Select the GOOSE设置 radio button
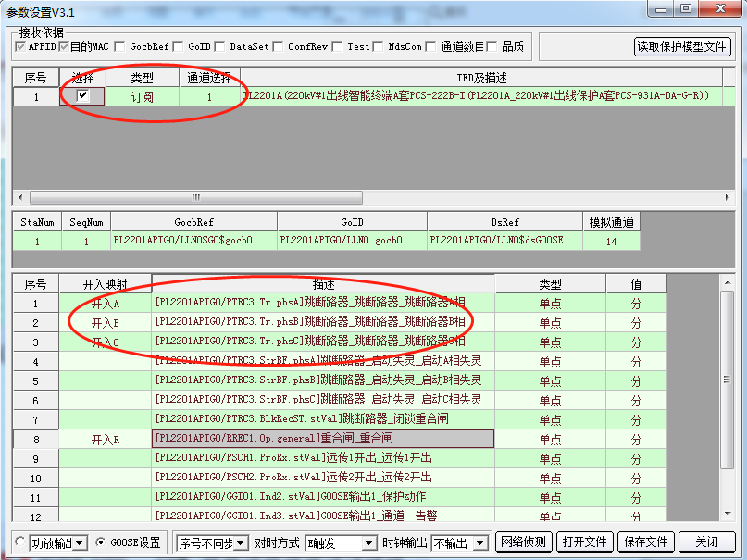Screen dimensions: 747x560 pyautogui.click(x=101, y=542)
